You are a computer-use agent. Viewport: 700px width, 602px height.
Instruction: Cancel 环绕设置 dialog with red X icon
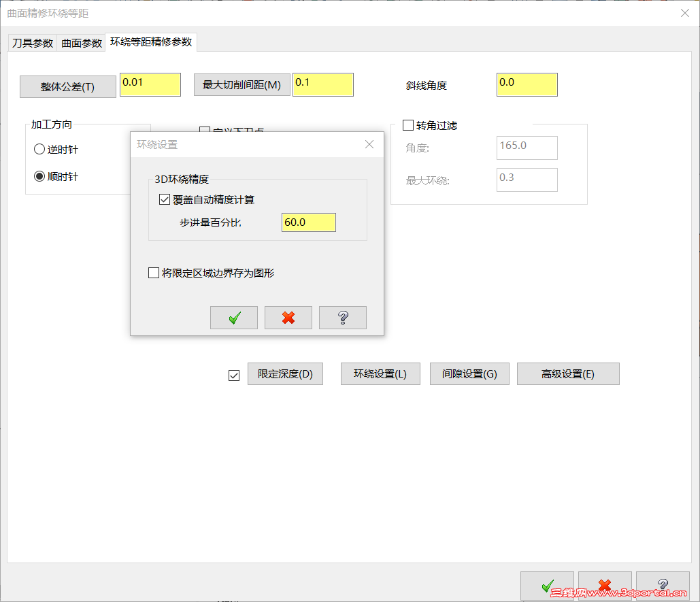pos(288,317)
